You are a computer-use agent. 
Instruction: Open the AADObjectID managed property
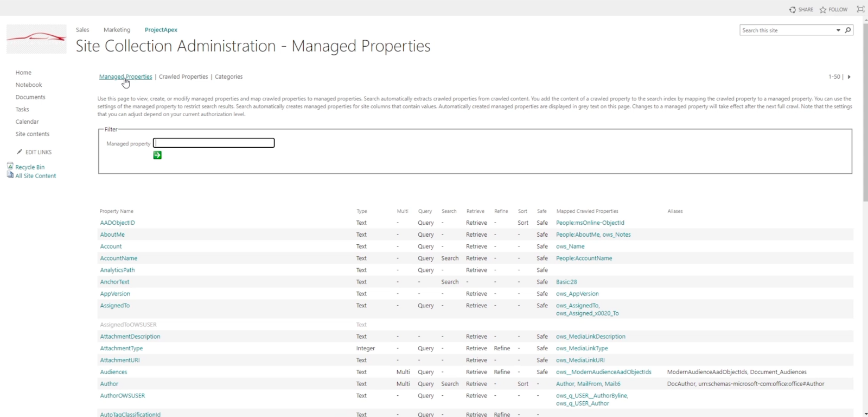coord(117,223)
